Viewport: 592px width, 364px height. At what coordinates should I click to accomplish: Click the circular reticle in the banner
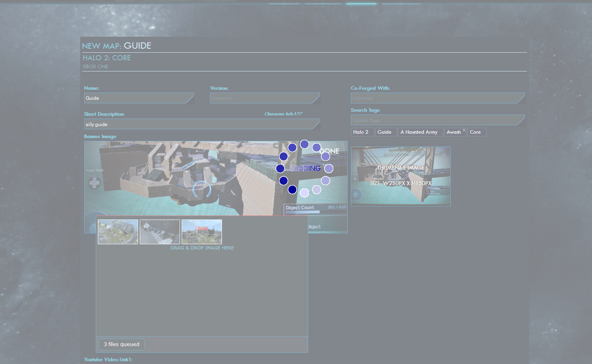pyautogui.click(x=202, y=190)
